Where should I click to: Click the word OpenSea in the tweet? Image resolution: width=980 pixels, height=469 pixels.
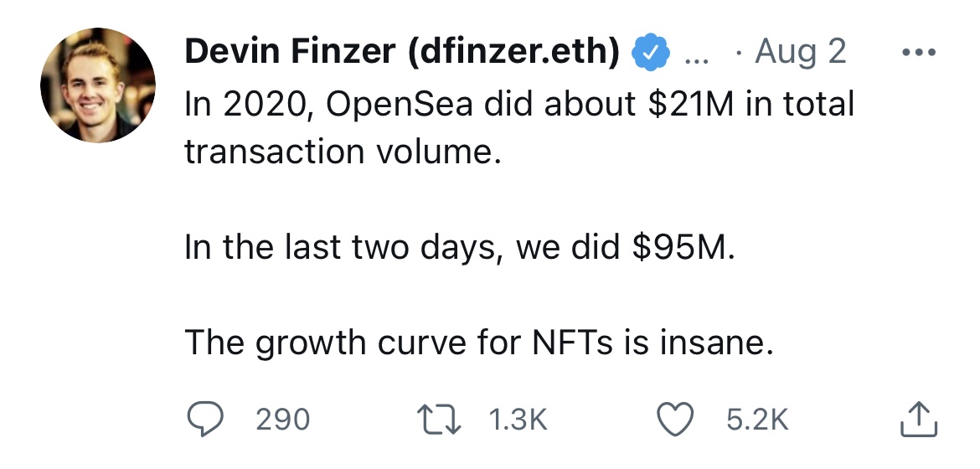click(400, 105)
